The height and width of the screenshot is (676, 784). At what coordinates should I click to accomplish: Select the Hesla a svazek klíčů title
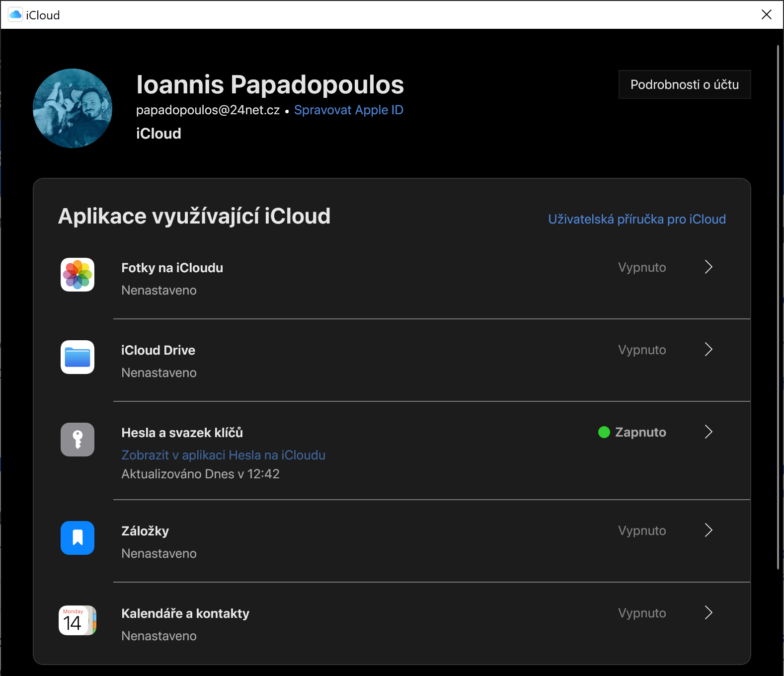(x=182, y=433)
